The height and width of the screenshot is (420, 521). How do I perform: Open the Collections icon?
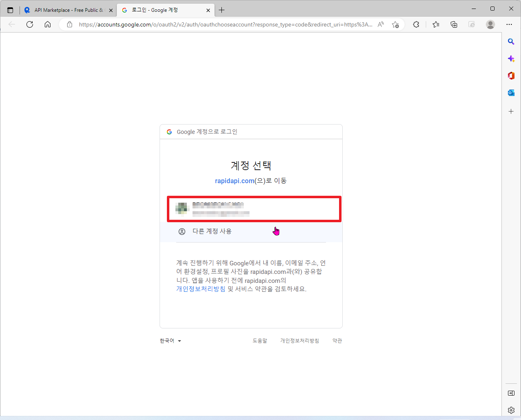pyautogui.click(x=454, y=24)
